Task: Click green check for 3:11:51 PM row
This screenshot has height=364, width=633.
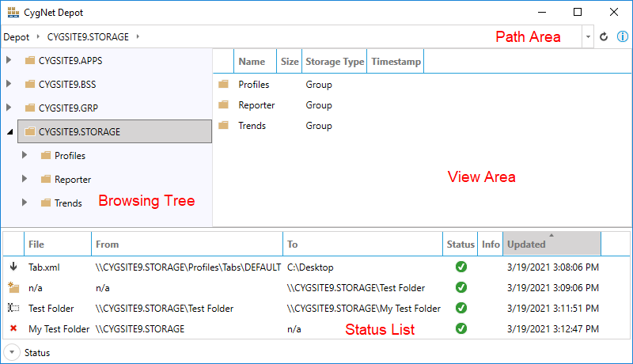Action: point(461,308)
